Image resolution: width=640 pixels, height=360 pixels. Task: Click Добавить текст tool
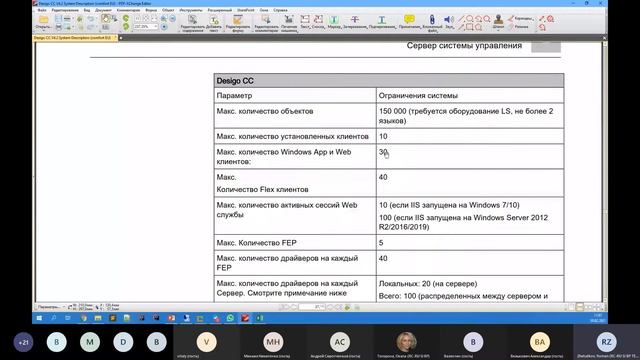pyautogui.click(x=214, y=23)
